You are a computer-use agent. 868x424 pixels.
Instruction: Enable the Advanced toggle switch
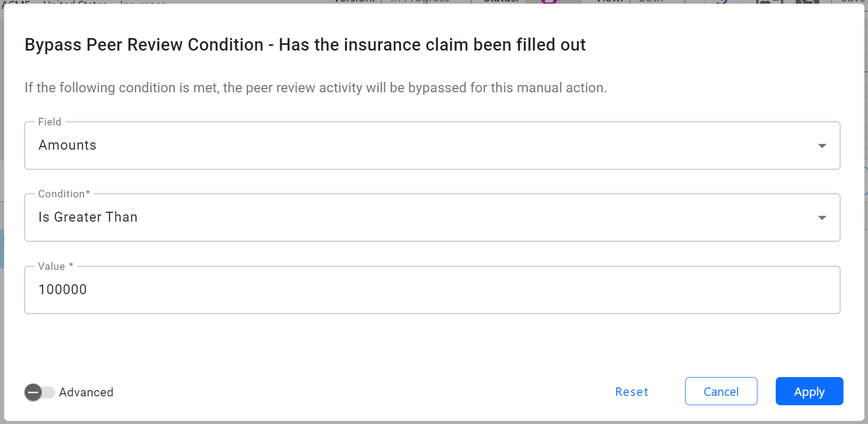40,392
